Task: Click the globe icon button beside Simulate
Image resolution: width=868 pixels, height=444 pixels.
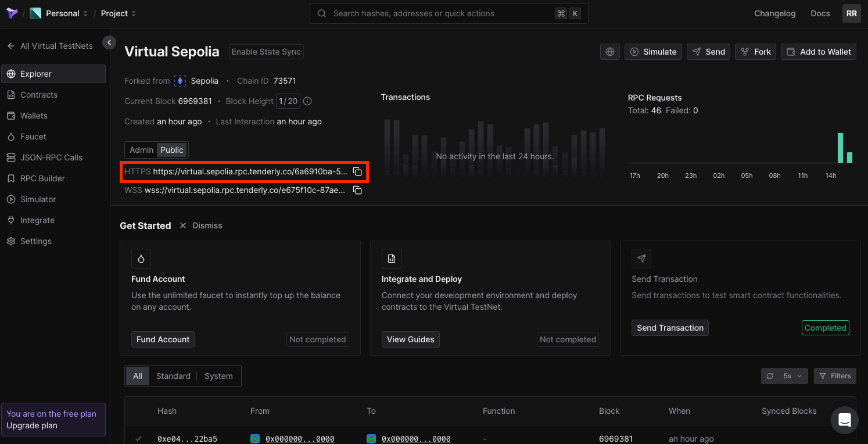Action: 610,52
